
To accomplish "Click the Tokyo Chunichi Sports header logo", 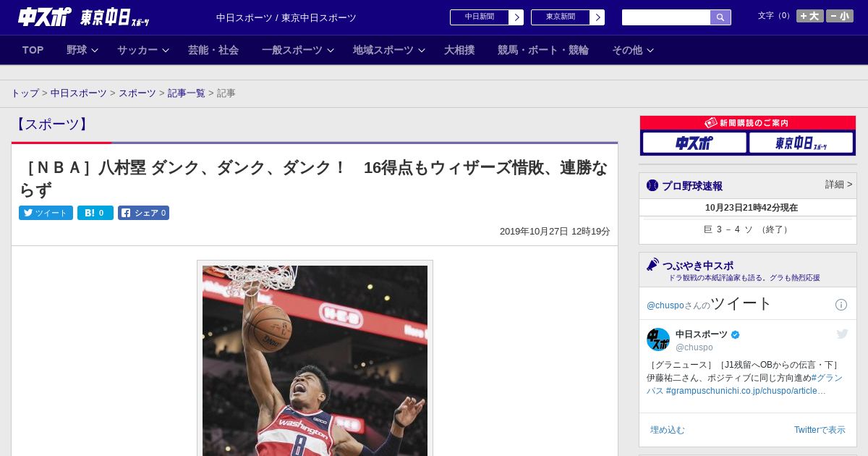I will click(x=115, y=17).
